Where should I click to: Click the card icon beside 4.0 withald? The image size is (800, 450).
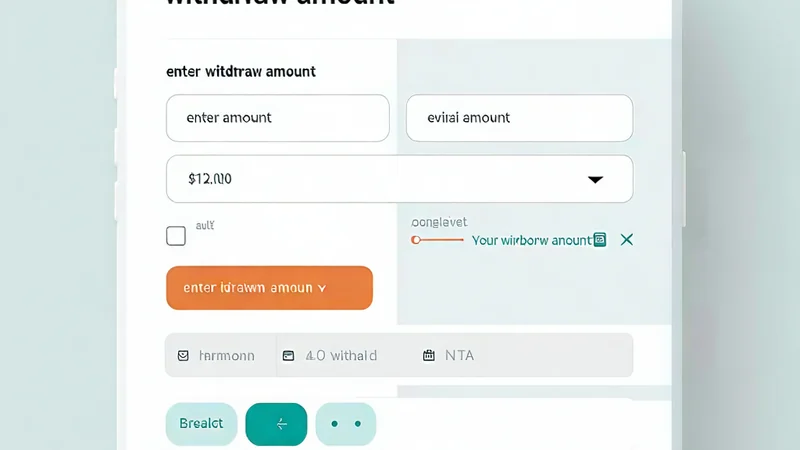click(288, 355)
